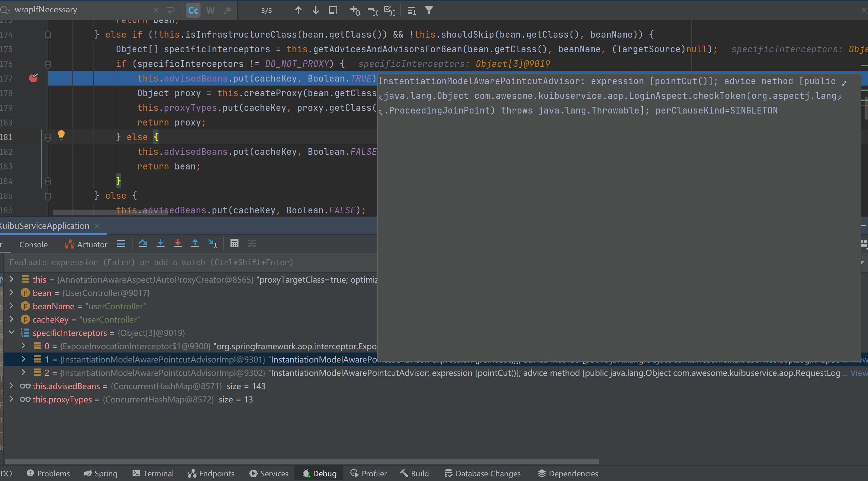Toggle Regex search option
The image size is (868, 481).
pyautogui.click(x=228, y=10)
